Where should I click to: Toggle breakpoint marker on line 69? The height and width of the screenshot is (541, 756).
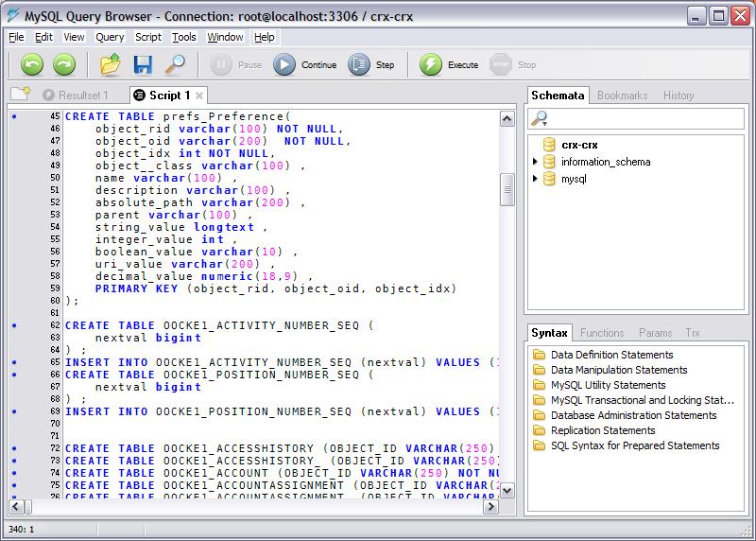(x=14, y=411)
